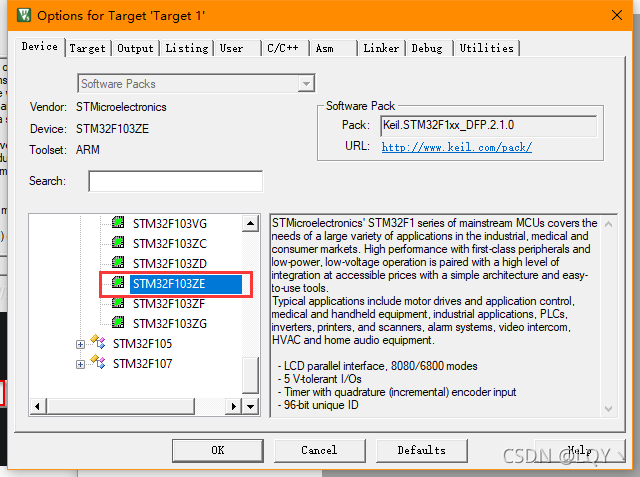Click the device tree horizontal scrollbar thumb
The image size is (640, 477).
tap(121, 406)
